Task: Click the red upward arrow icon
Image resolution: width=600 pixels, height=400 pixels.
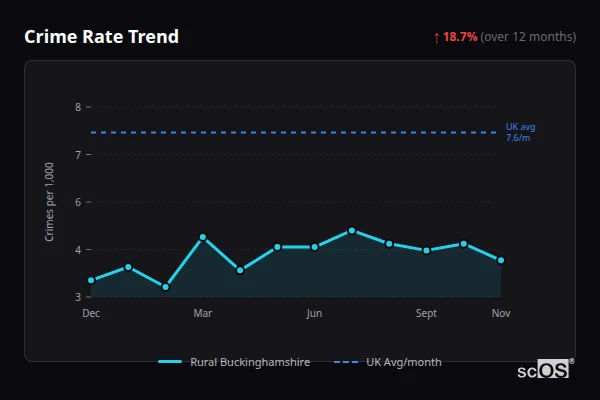Action: point(437,38)
